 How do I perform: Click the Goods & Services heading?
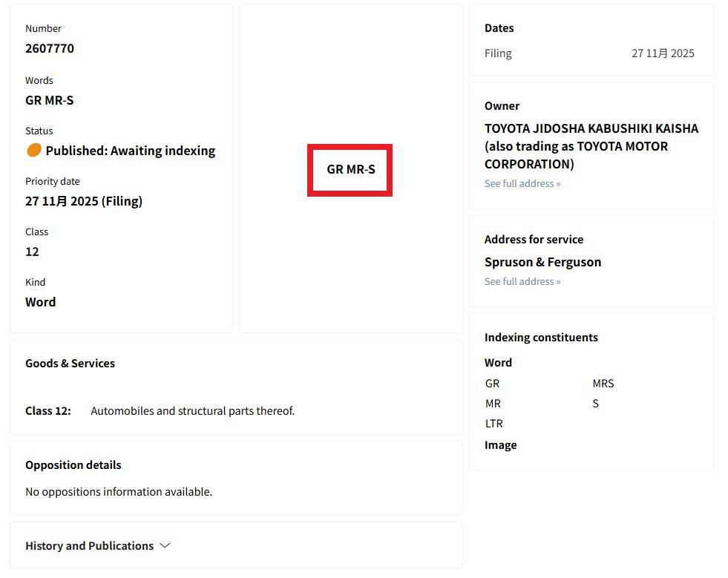pos(70,363)
